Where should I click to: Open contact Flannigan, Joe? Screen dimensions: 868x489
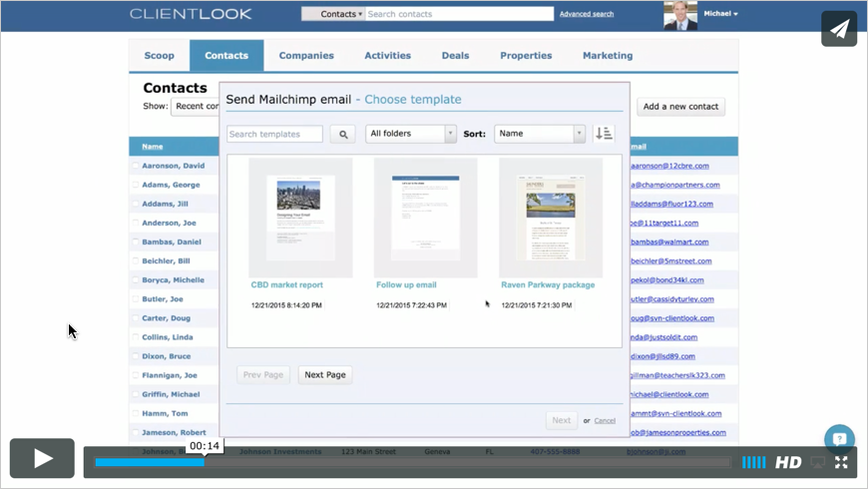pos(170,375)
